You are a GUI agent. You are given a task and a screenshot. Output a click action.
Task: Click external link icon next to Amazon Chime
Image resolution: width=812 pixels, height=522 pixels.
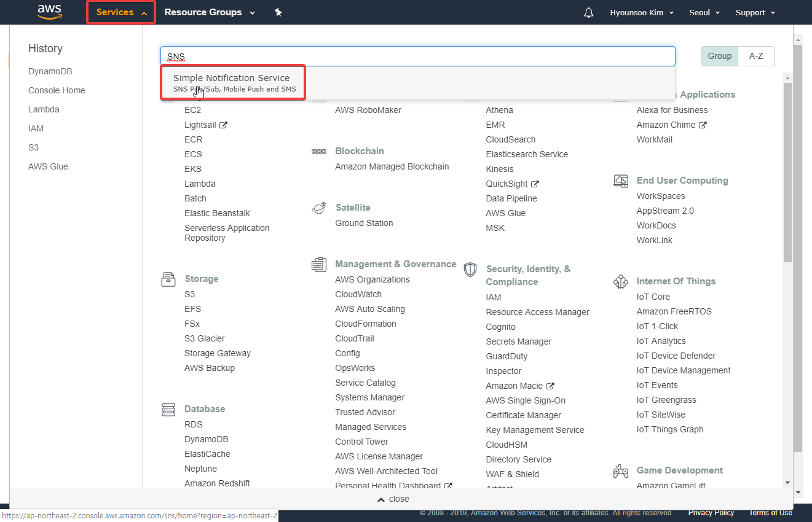point(703,125)
